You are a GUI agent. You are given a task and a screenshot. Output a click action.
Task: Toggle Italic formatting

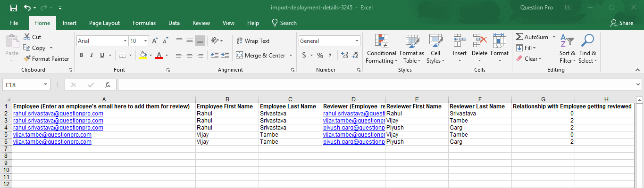click(x=92, y=55)
